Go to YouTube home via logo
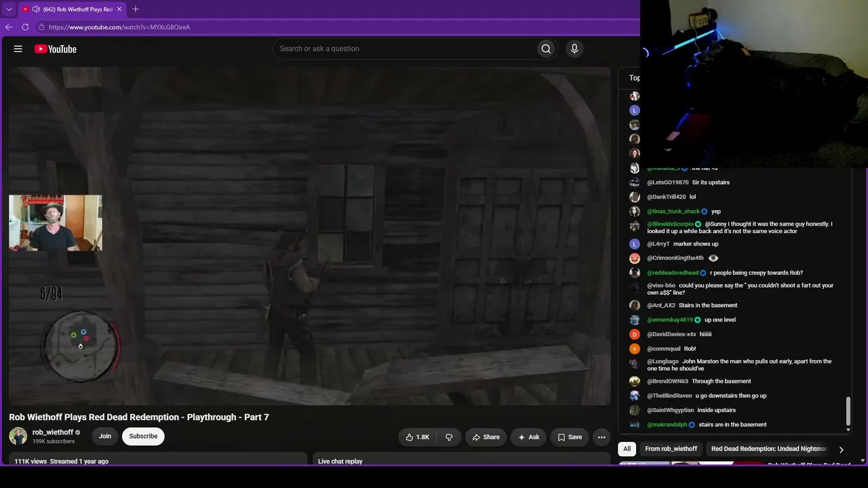Image resolution: width=868 pixels, height=488 pixels. tap(56, 49)
